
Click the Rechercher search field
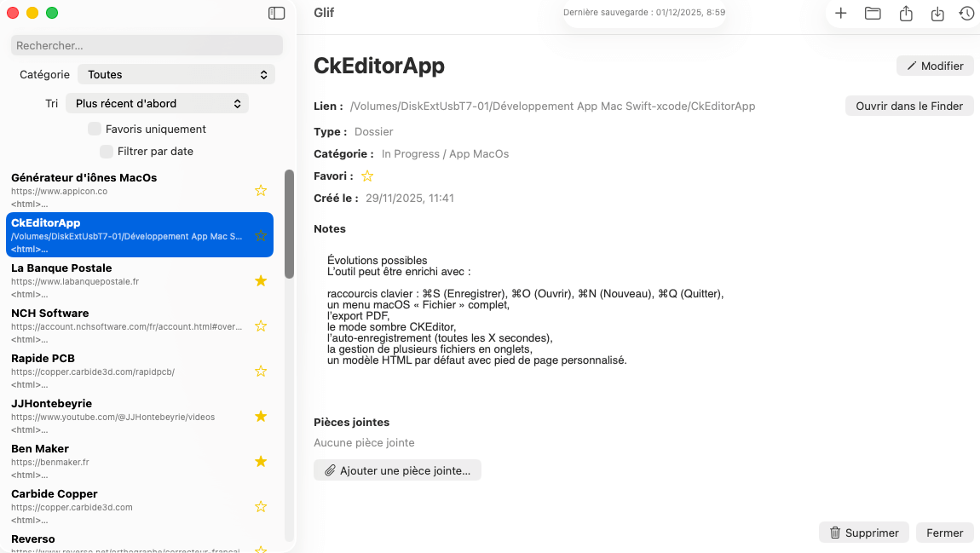pyautogui.click(x=147, y=45)
